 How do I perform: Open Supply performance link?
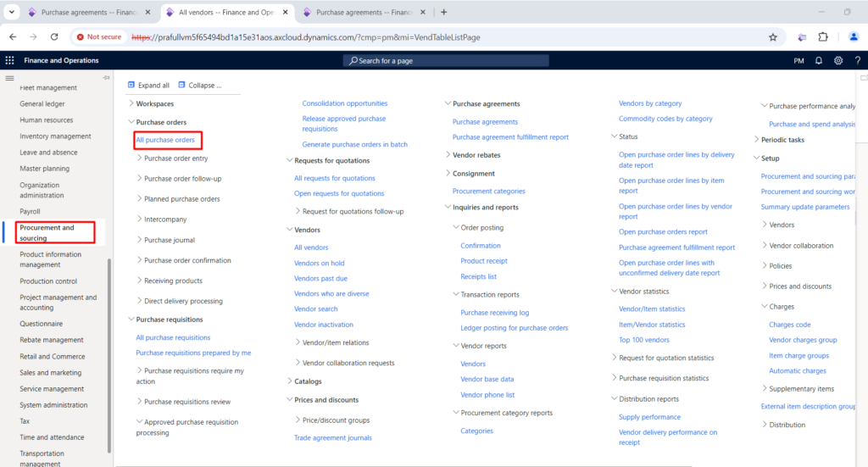tap(649, 417)
